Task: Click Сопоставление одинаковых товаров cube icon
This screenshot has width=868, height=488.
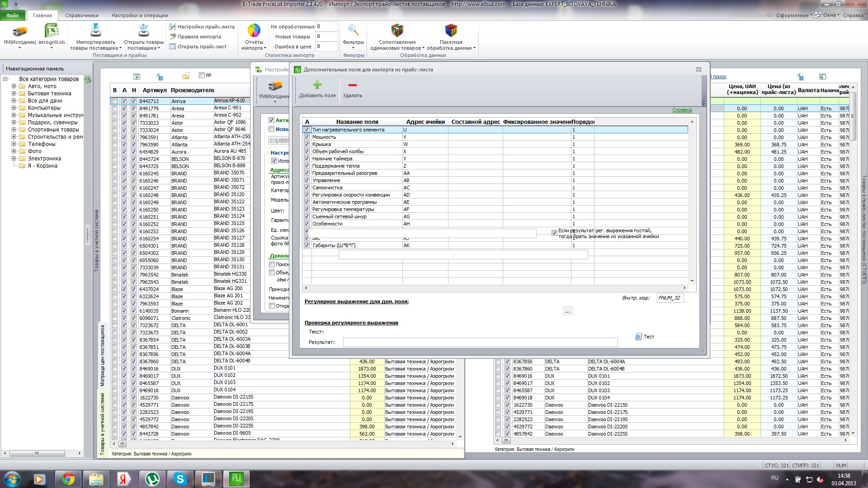Action: click(397, 31)
